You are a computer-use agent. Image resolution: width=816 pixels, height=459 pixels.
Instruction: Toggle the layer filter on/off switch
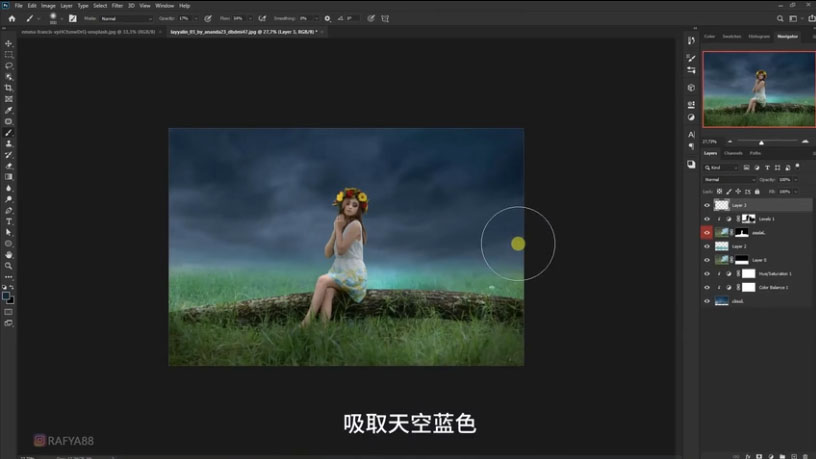pyautogui.click(x=798, y=167)
